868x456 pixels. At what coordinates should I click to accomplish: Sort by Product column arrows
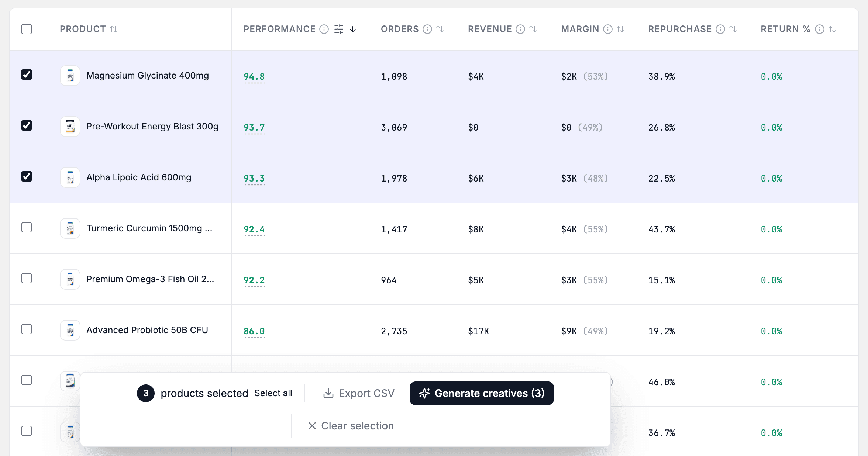pyautogui.click(x=114, y=29)
